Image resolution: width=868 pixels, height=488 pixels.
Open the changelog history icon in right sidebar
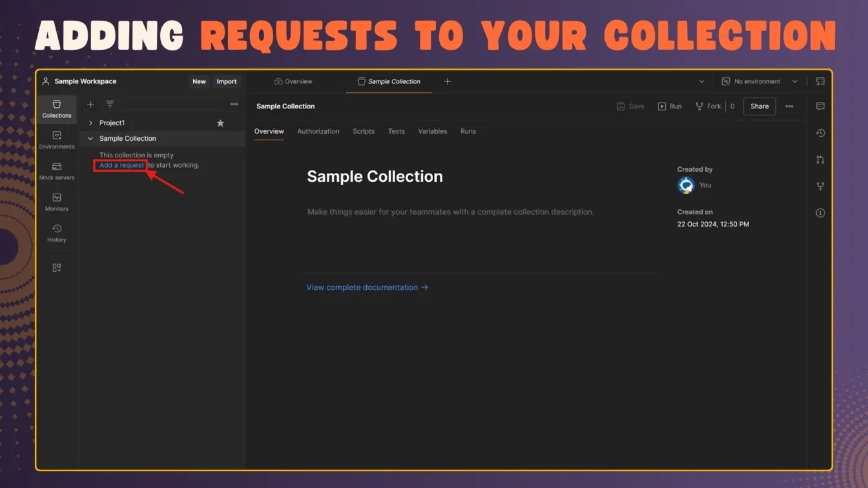tap(820, 133)
